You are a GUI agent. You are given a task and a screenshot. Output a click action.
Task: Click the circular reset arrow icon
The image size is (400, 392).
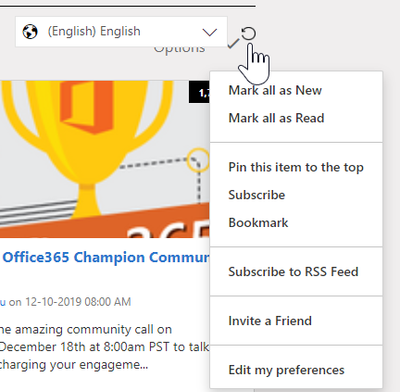pyautogui.click(x=248, y=33)
